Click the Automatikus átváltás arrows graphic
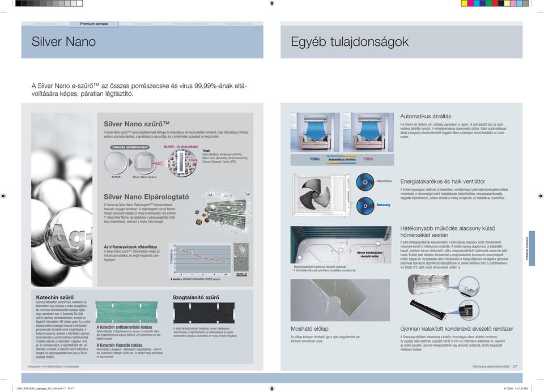Image resolution: width=544 pixels, height=392 pixels. tap(342, 160)
